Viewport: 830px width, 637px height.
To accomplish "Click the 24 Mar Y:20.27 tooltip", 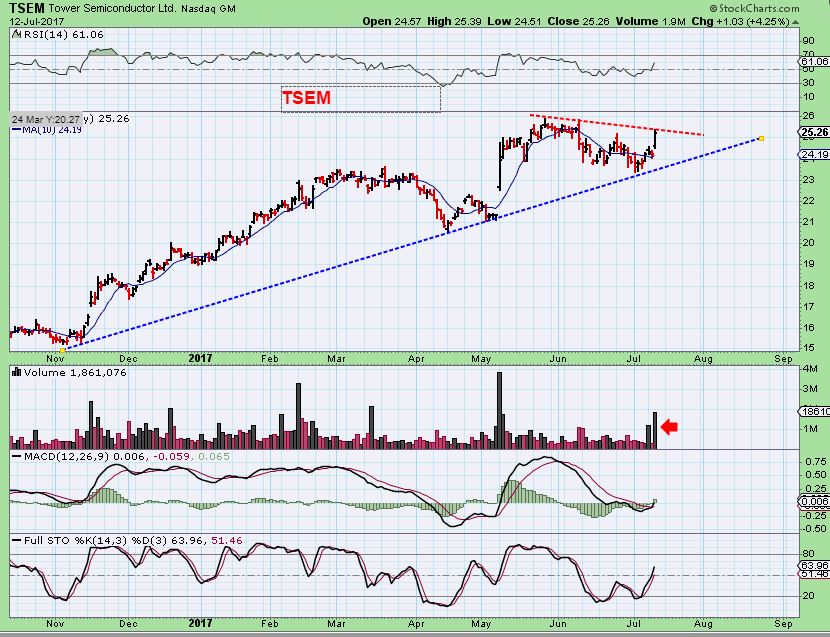I will coord(46,120).
